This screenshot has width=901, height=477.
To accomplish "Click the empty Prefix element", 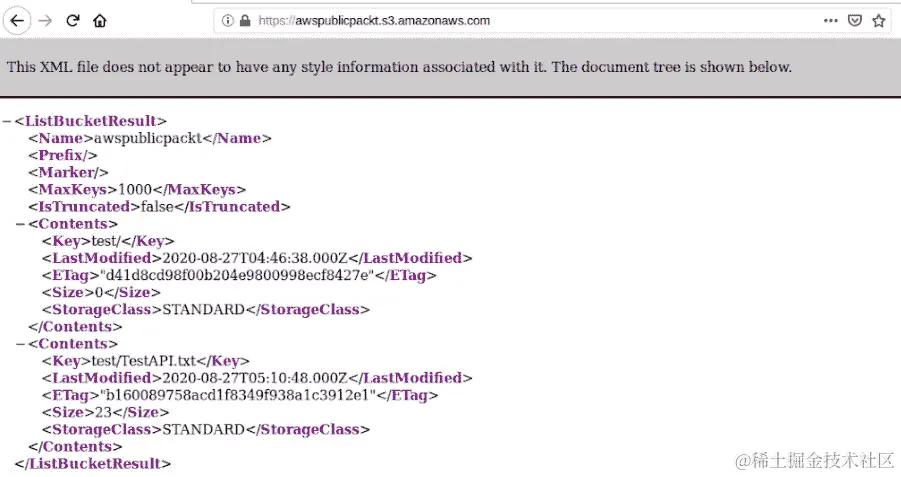I will [x=63, y=155].
